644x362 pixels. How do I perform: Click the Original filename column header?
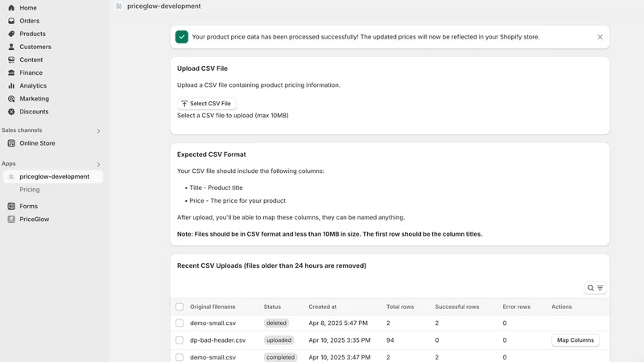click(x=213, y=306)
